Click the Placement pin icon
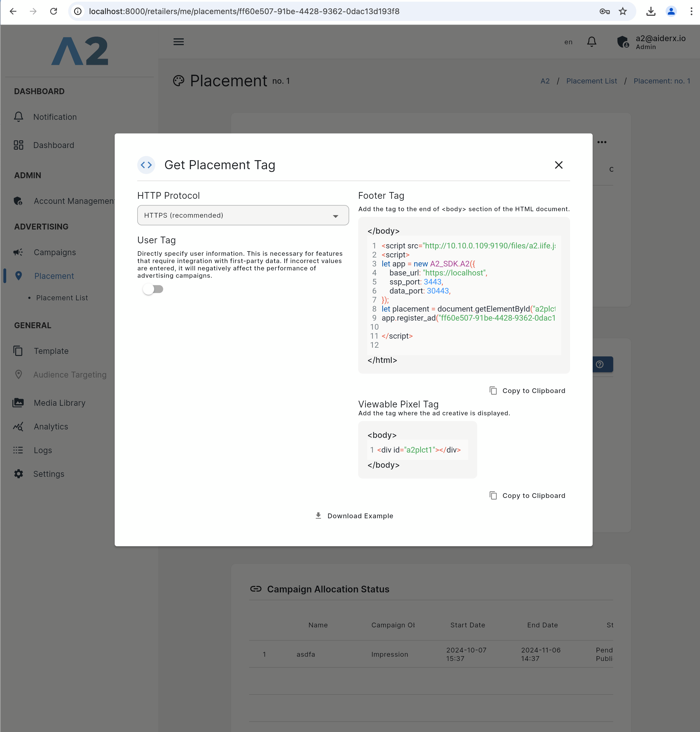This screenshot has width=700, height=732. click(19, 276)
